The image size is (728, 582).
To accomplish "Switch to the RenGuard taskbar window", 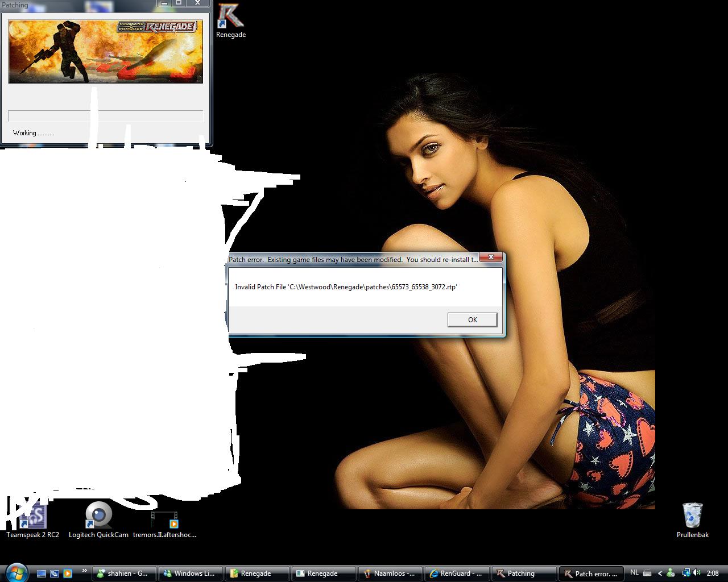I will coord(457,573).
